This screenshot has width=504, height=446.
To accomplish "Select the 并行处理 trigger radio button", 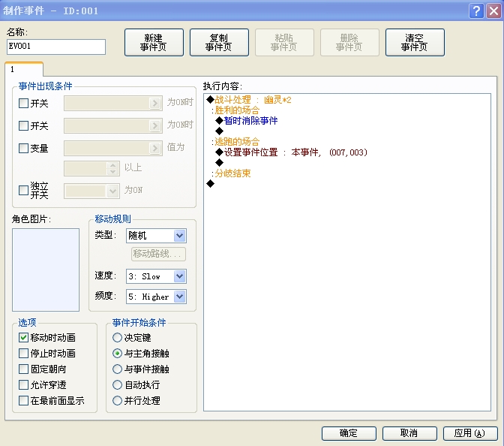I will pyautogui.click(x=117, y=401).
